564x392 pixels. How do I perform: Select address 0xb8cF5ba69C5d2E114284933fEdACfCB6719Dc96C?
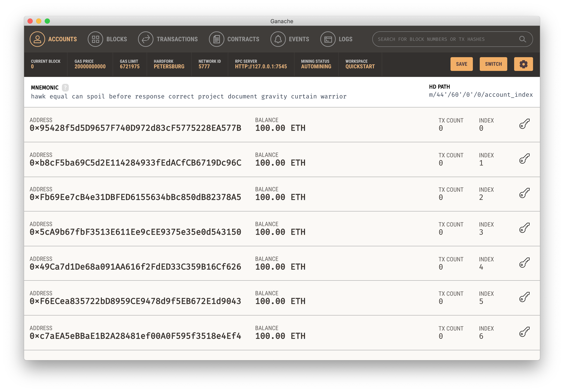pyautogui.click(x=135, y=163)
